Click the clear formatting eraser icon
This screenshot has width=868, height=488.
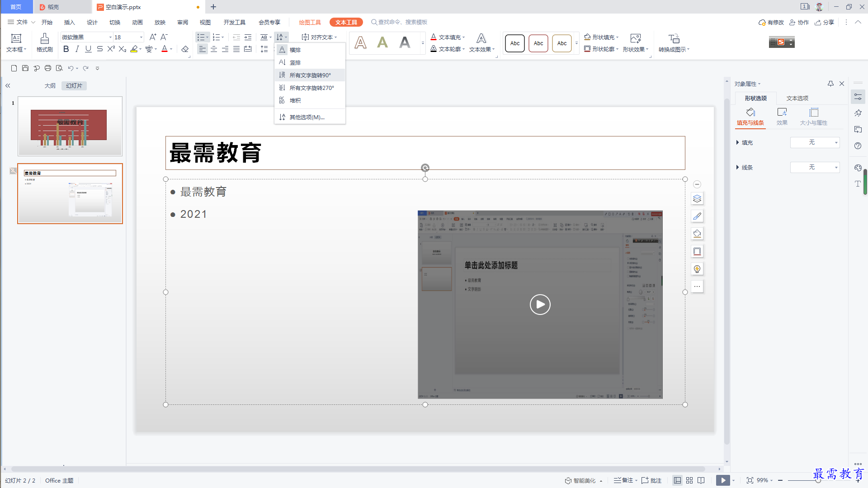coord(185,49)
